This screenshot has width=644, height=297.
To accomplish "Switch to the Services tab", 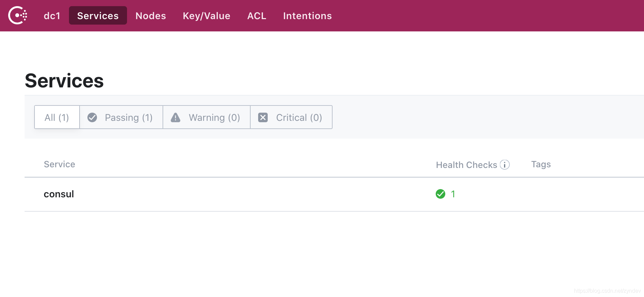I will (x=98, y=16).
